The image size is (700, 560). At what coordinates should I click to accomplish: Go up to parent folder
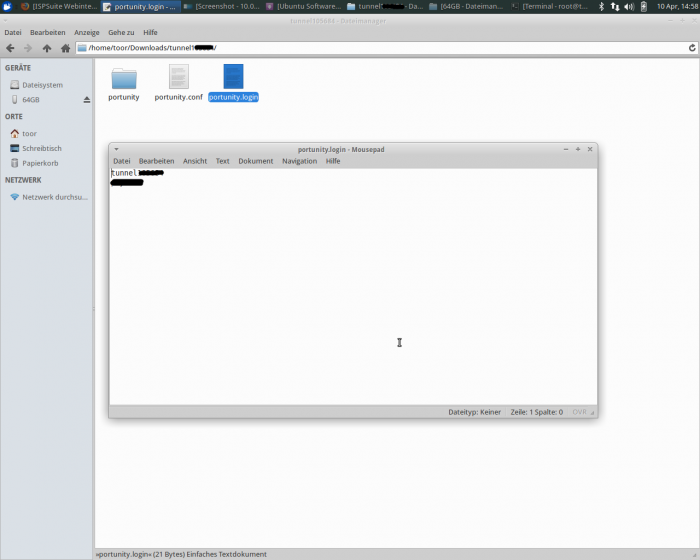coord(47,48)
